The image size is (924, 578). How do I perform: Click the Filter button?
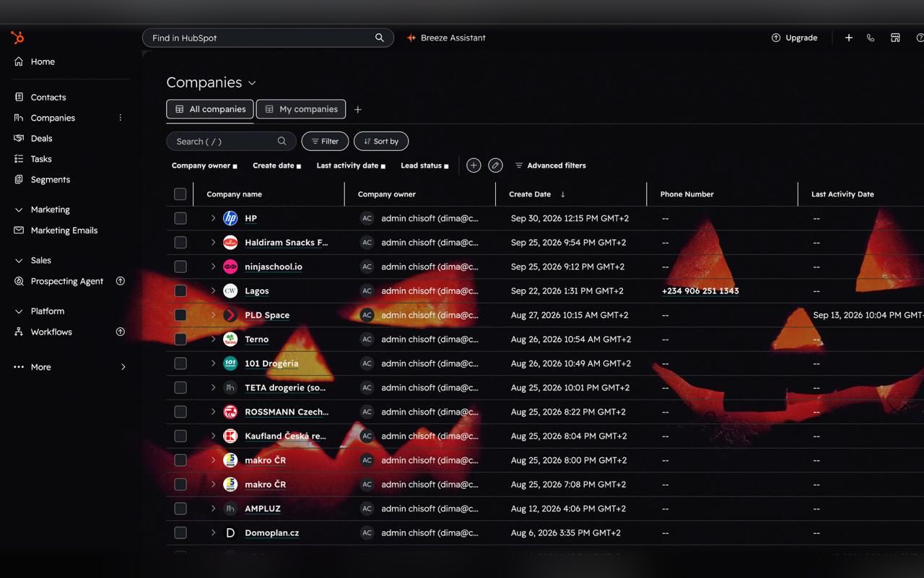(325, 142)
